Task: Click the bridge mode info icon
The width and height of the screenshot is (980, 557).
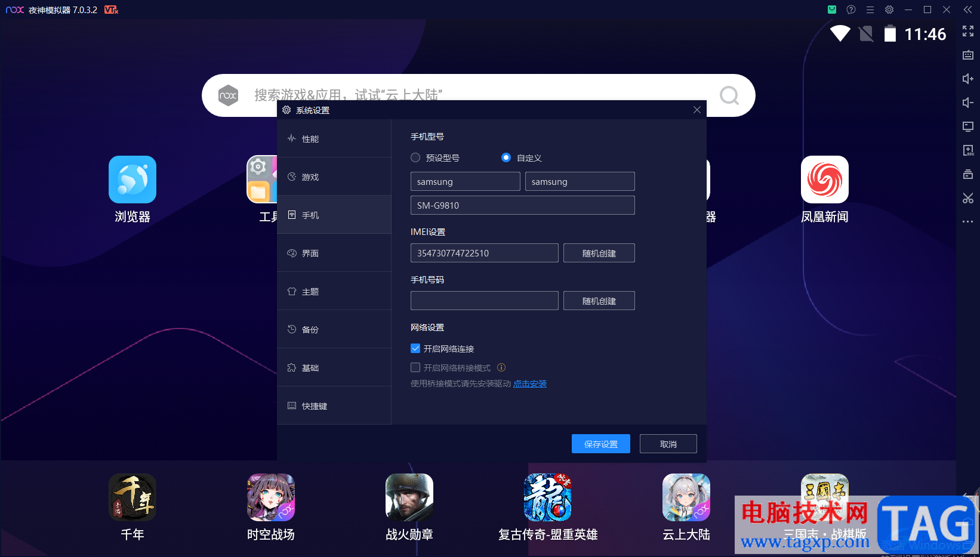Action: (x=501, y=367)
